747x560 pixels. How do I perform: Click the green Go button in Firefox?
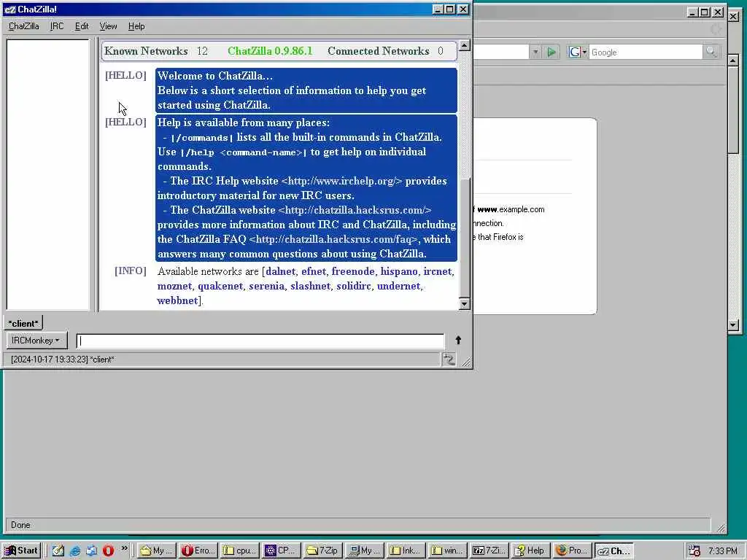click(x=551, y=52)
